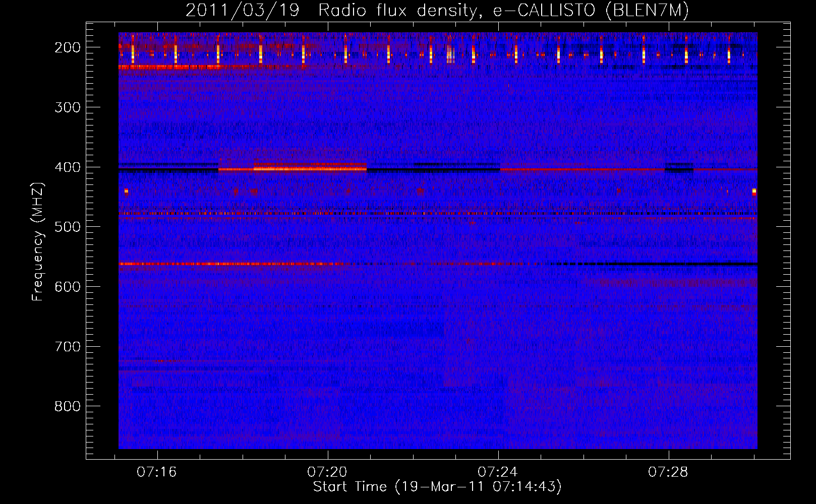Click the 800 frequency tick label
Viewport: 816px width, 504px height.
(68, 406)
